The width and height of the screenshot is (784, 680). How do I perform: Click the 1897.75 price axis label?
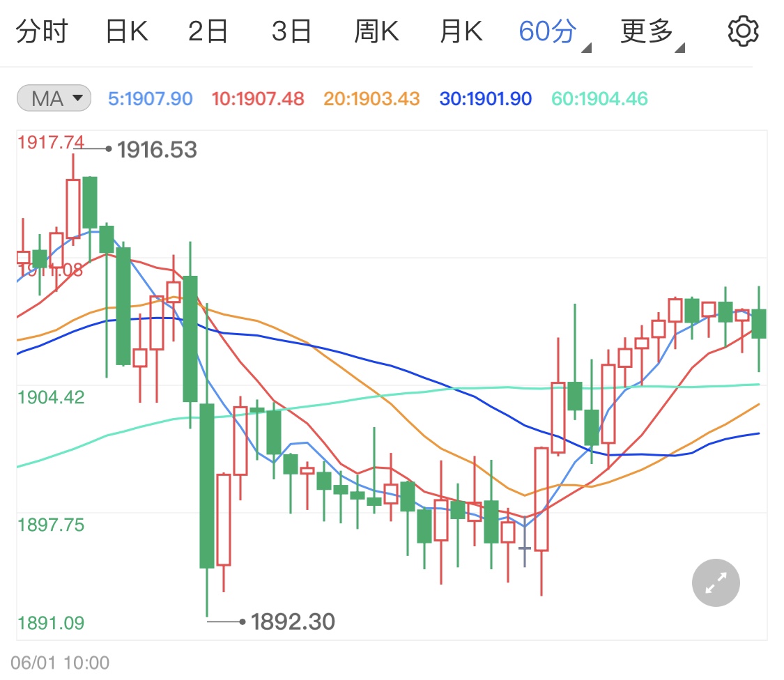click(x=51, y=525)
